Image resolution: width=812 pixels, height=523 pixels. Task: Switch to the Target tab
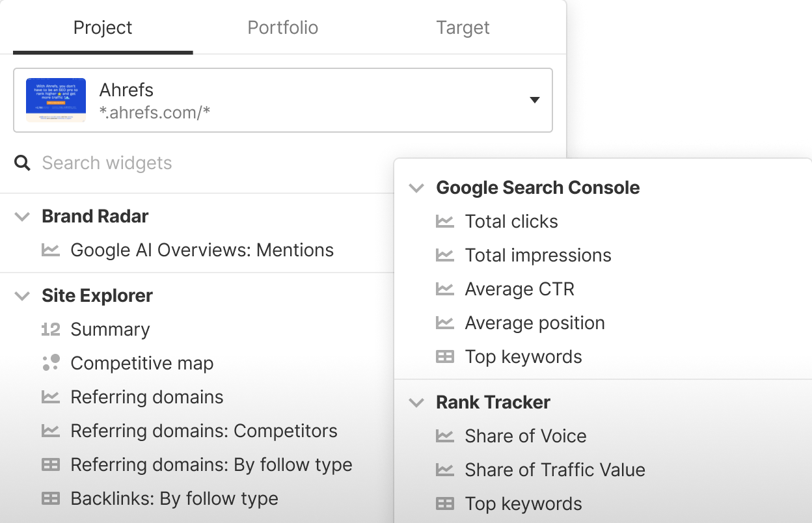tap(462, 27)
